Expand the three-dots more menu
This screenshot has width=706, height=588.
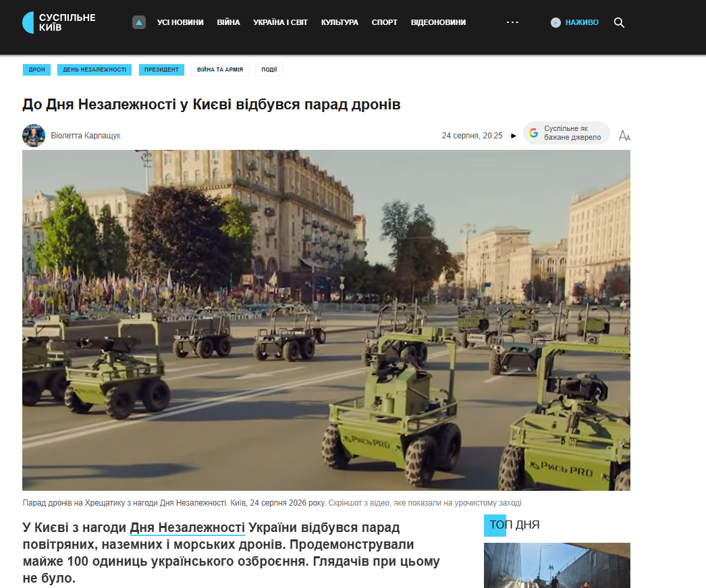coord(512,22)
